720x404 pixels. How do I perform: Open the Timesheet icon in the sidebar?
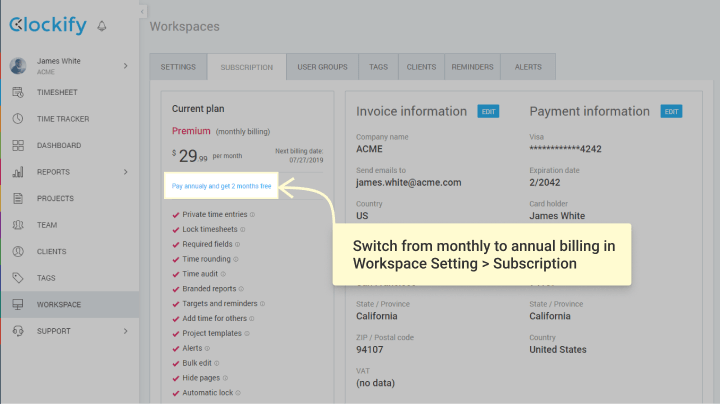point(18,92)
